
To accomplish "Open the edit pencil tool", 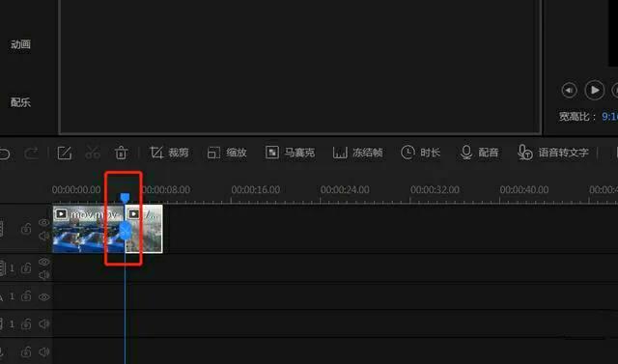I will tap(65, 153).
